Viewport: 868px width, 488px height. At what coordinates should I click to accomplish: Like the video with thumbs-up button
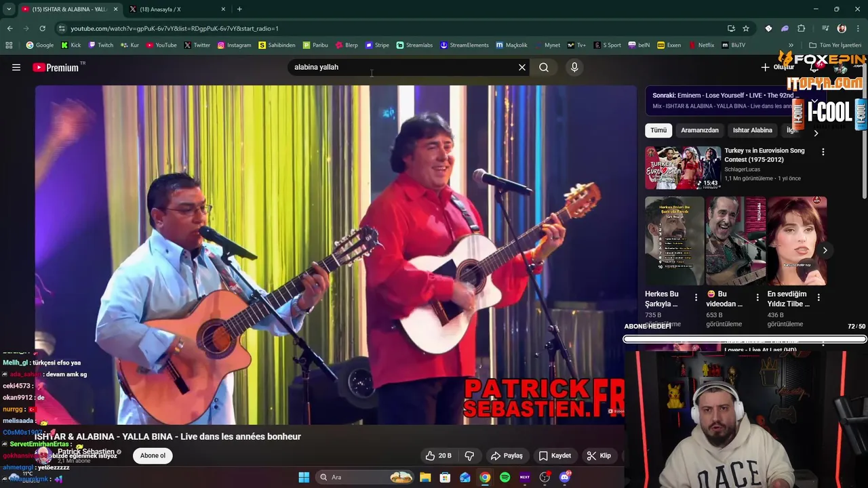(438, 455)
